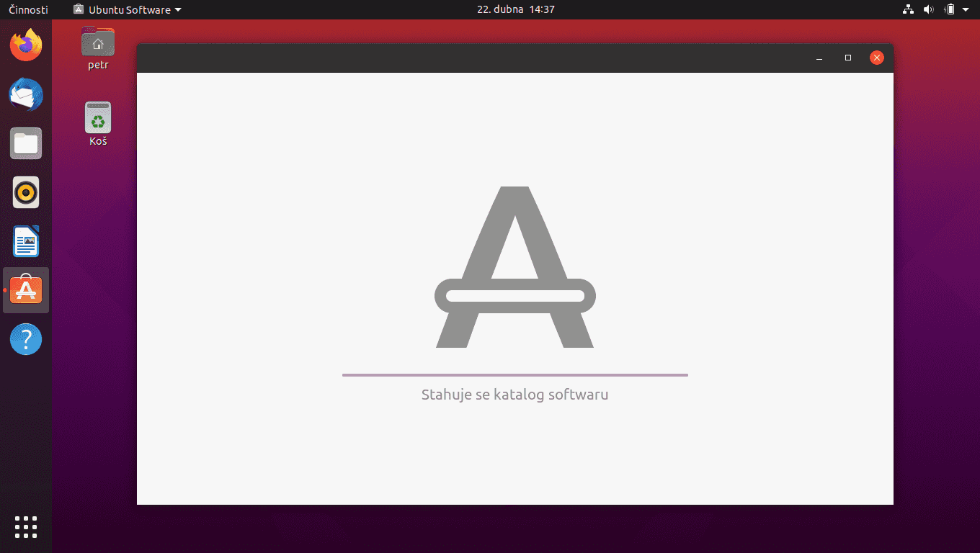The width and height of the screenshot is (980, 553).
Task: Open the Ubuntu Software app menu in the top bar
Action: [128, 9]
